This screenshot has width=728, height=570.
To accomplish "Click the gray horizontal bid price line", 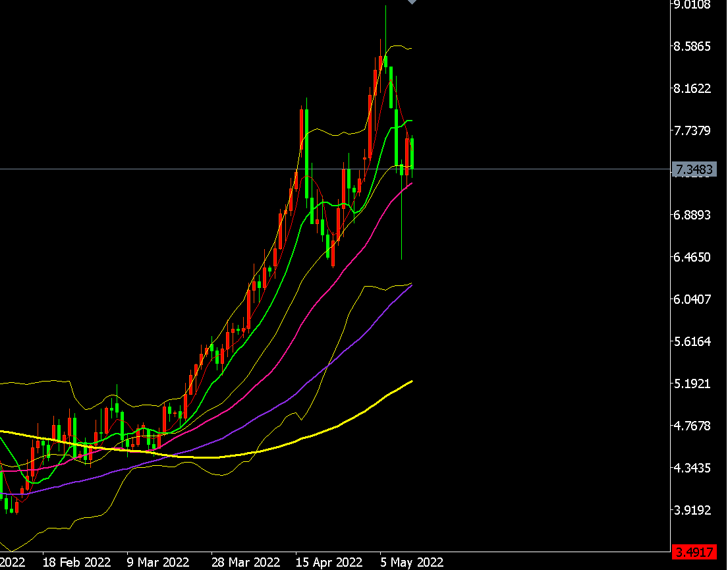I will point(334,169).
